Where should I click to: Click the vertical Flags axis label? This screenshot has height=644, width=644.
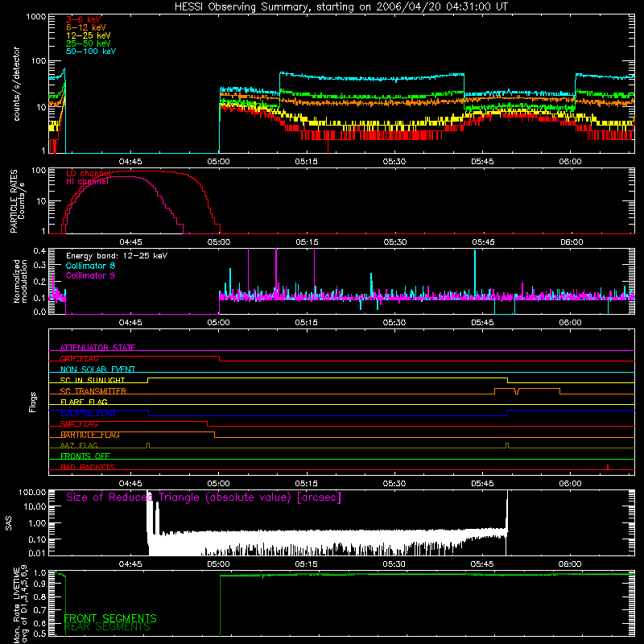coord(33,402)
